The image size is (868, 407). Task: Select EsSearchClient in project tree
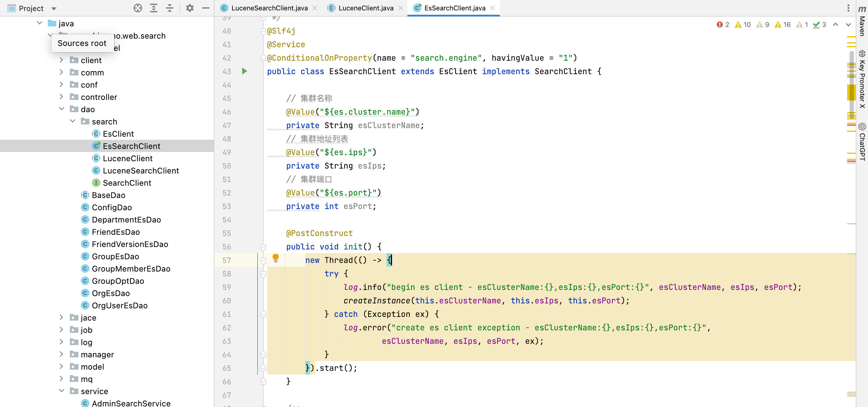tap(131, 146)
